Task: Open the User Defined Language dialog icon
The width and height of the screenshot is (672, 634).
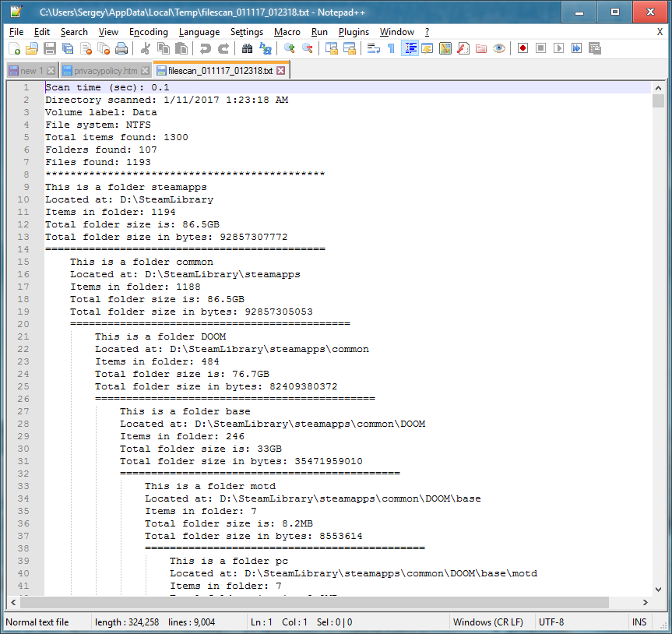Action: click(x=427, y=48)
